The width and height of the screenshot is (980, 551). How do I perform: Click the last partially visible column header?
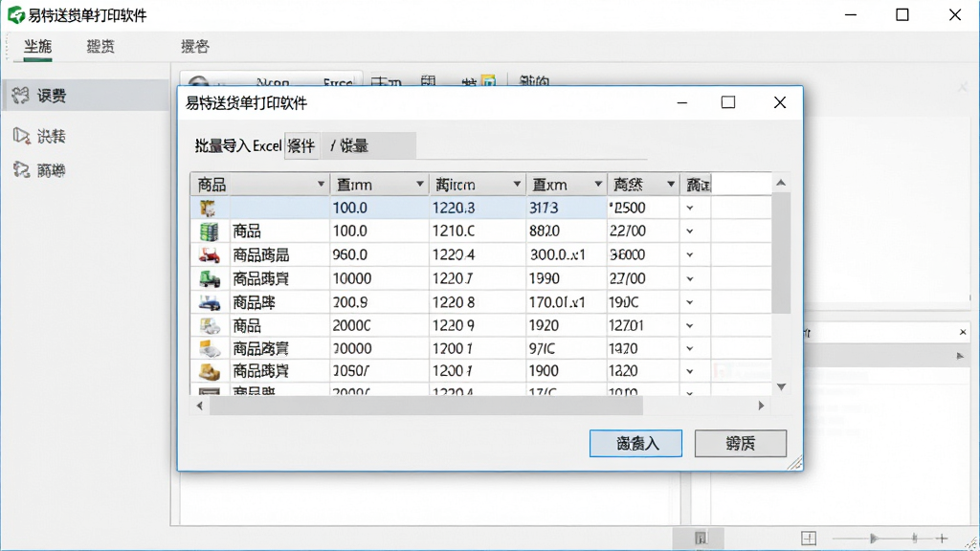coord(697,185)
